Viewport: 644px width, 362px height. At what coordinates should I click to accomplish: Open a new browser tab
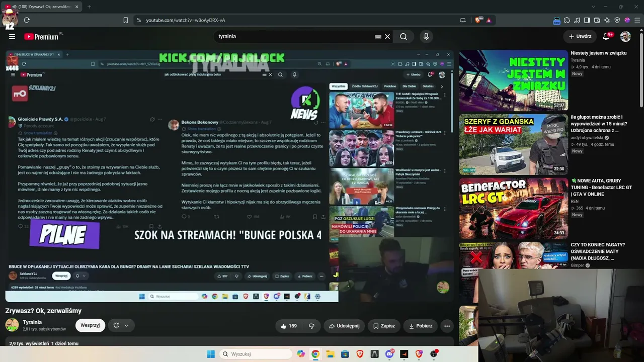pyautogui.click(x=89, y=7)
